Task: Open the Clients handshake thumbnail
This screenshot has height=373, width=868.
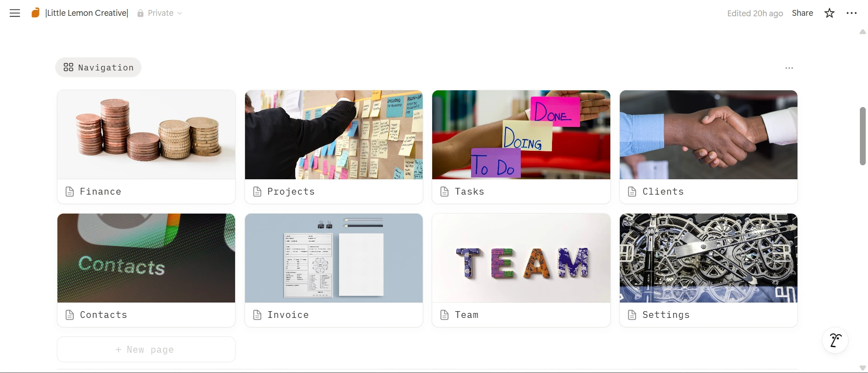Action: (708, 135)
